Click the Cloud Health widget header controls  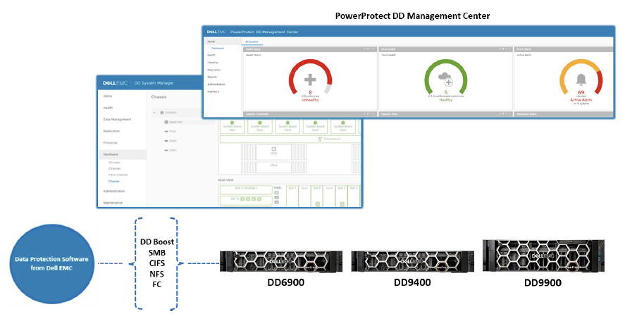[506, 49]
